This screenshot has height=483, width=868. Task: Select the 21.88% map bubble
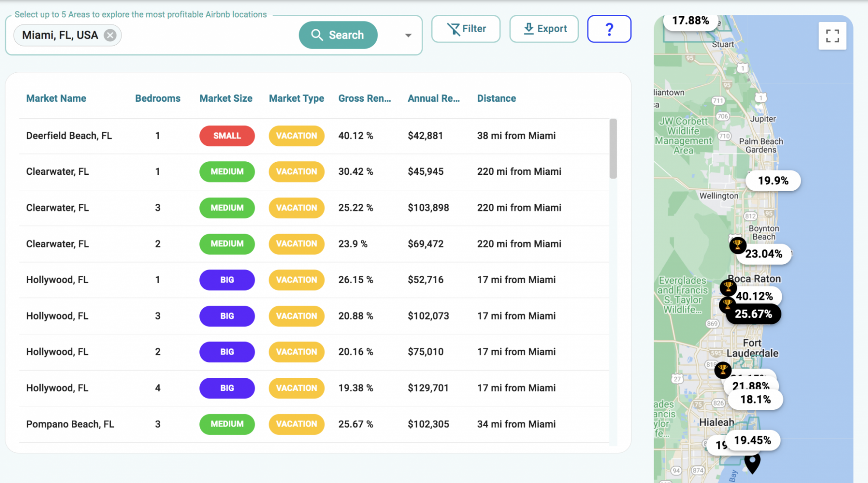[750, 385]
